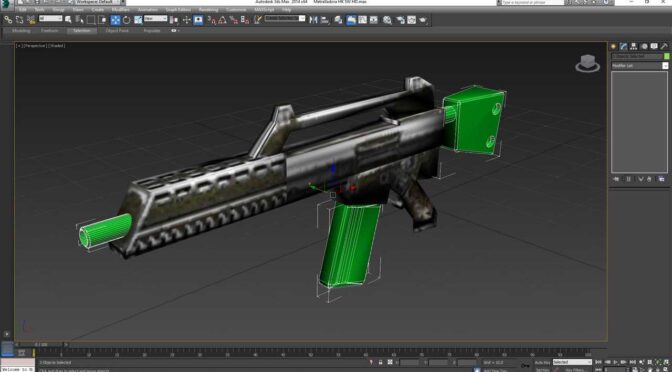
Task: Click the green object color swatch
Action: click(666, 56)
